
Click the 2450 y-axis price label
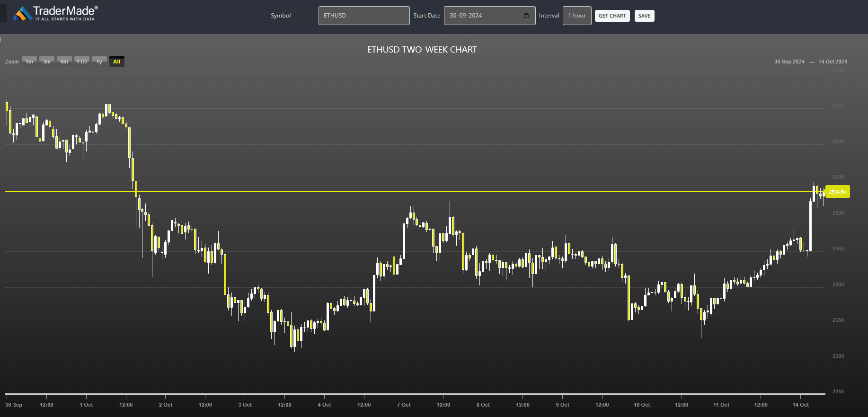(x=838, y=248)
